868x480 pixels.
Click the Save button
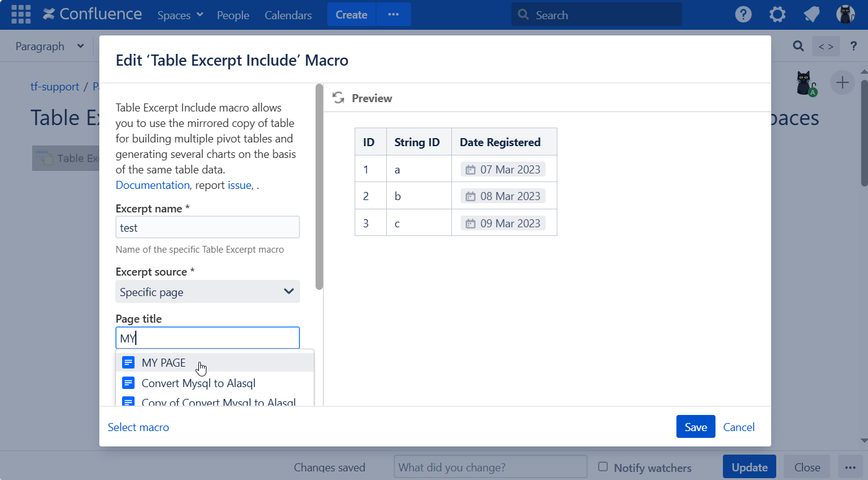pyautogui.click(x=696, y=427)
